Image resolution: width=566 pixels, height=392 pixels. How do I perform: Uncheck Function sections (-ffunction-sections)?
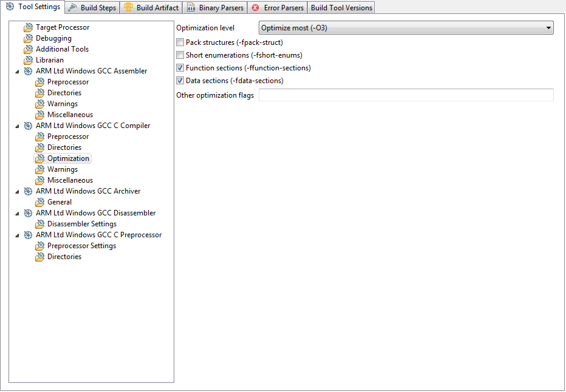(180, 68)
